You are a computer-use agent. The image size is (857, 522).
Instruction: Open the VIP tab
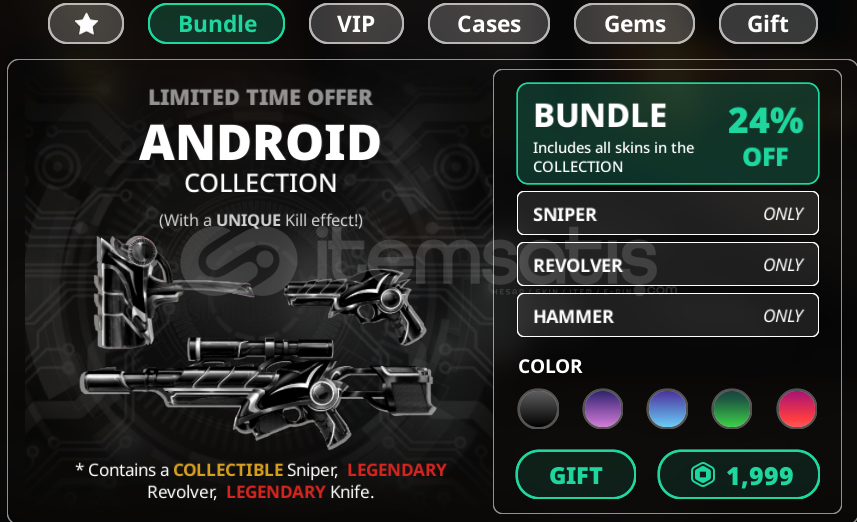click(x=356, y=24)
